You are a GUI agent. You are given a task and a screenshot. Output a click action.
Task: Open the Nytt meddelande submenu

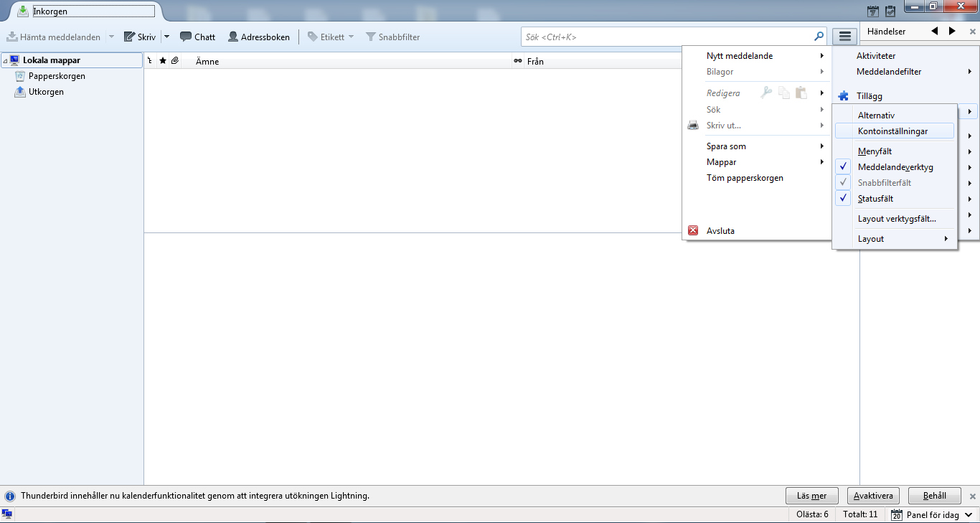click(x=757, y=56)
